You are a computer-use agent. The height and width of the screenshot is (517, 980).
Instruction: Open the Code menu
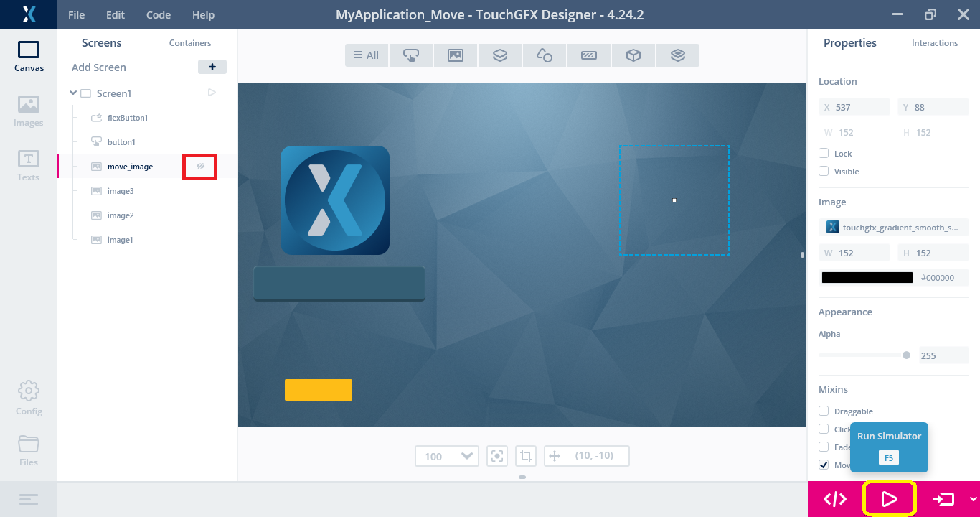pos(159,14)
